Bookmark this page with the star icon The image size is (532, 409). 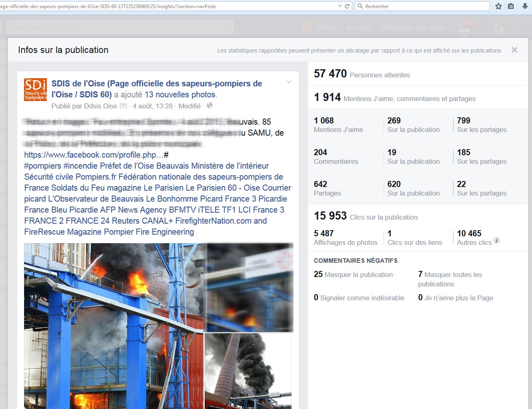(x=498, y=6)
